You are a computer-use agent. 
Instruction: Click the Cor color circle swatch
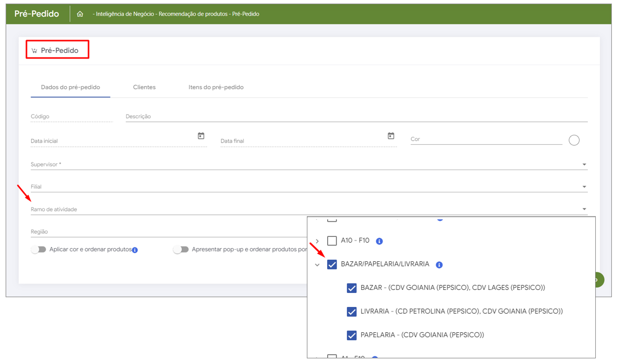pyautogui.click(x=574, y=140)
